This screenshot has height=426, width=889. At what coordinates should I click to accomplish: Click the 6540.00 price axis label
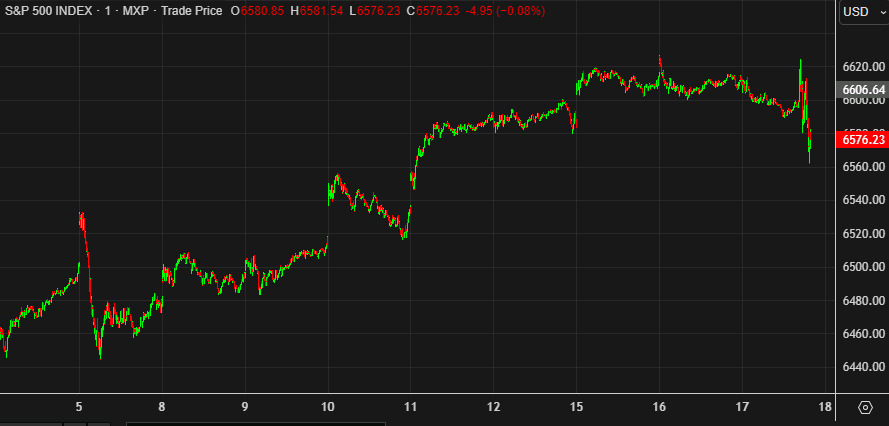pos(863,200)
